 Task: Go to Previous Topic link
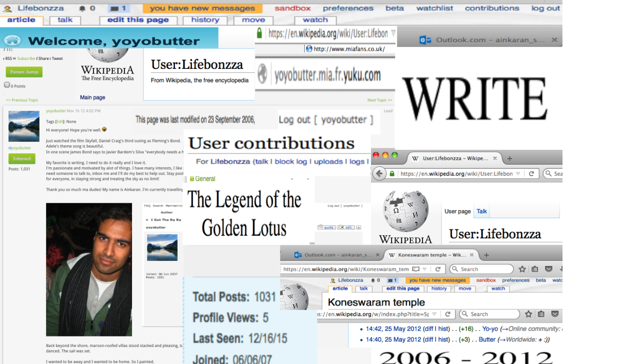[22, 100]
